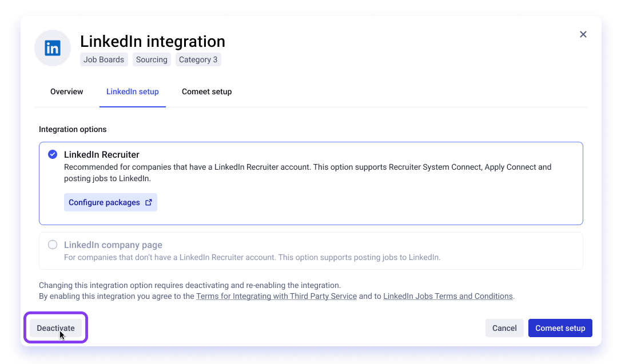Close the LinkedIn integration dialog

[583, 34]
